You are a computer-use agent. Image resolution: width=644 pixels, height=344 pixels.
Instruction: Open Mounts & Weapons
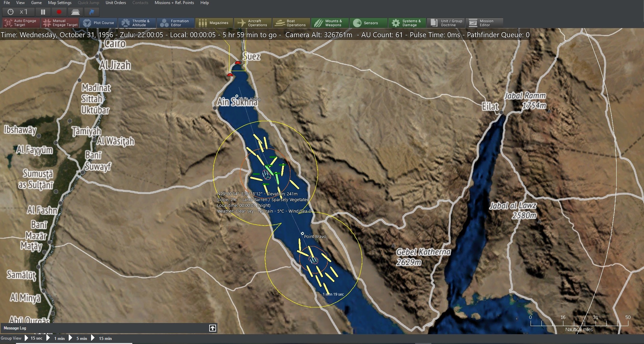click(329, 23)
